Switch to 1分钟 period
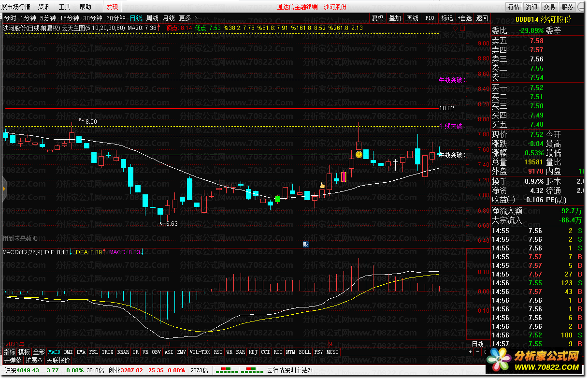This screenshot has height=379, width=588. point(28,18)
